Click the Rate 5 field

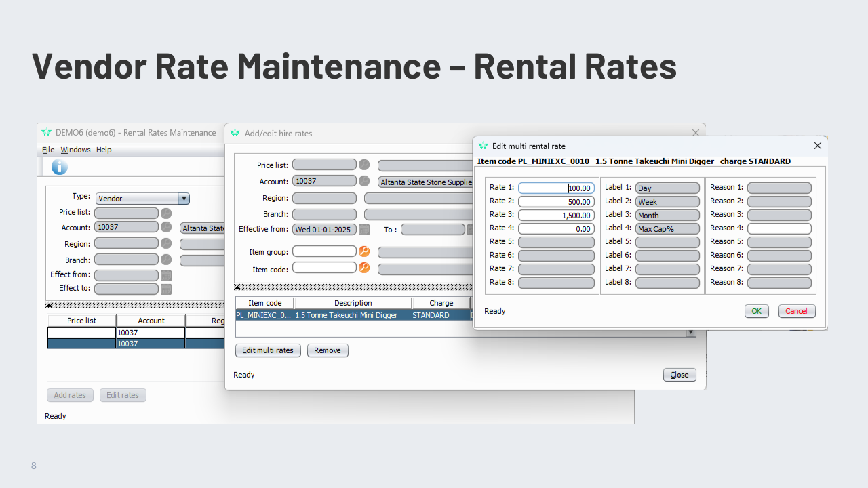556,242
